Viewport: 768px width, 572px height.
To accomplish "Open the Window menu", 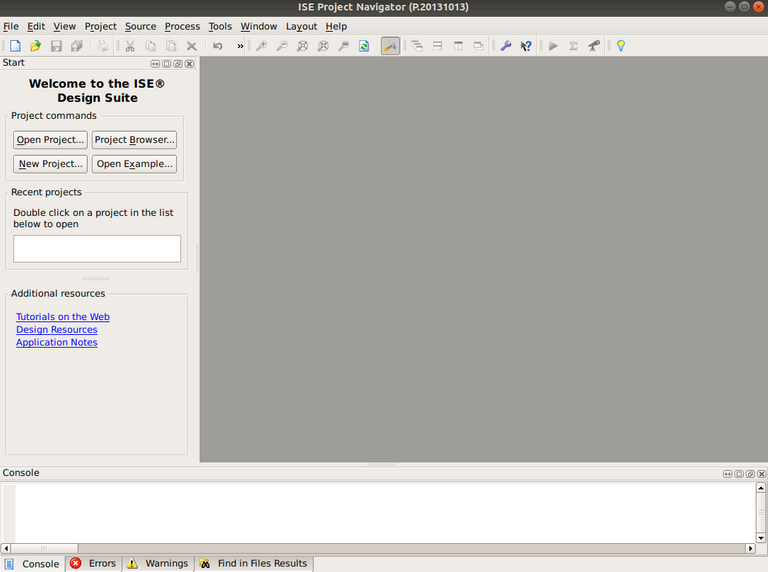I will 259,26.
